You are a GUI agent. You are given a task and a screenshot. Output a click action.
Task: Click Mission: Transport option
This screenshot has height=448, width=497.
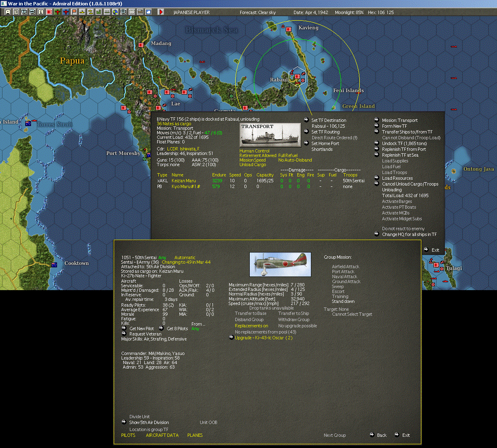point(399,120)
